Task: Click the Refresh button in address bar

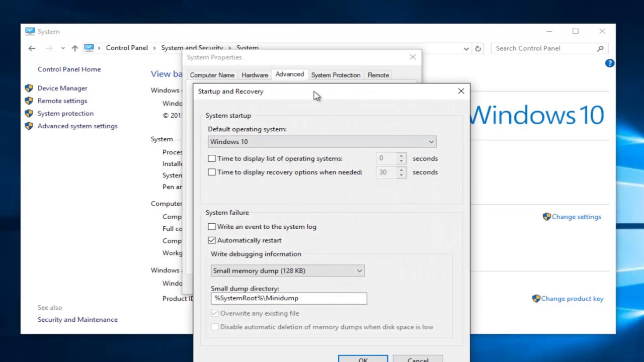Action: coord(478,48)
